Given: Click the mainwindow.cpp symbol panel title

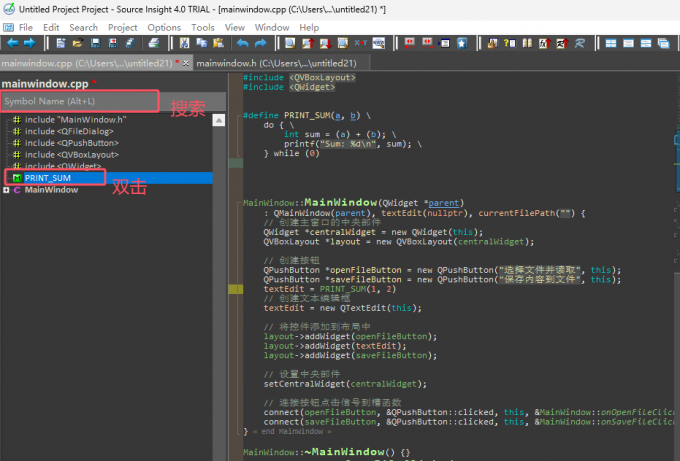Looking at the screenshot, I should pos(45,84).
